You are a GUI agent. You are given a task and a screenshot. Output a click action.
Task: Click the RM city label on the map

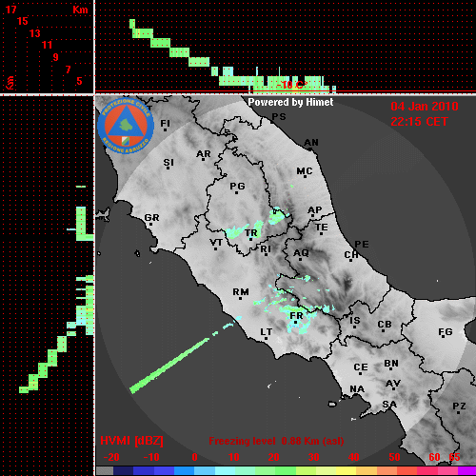(241, 292)
